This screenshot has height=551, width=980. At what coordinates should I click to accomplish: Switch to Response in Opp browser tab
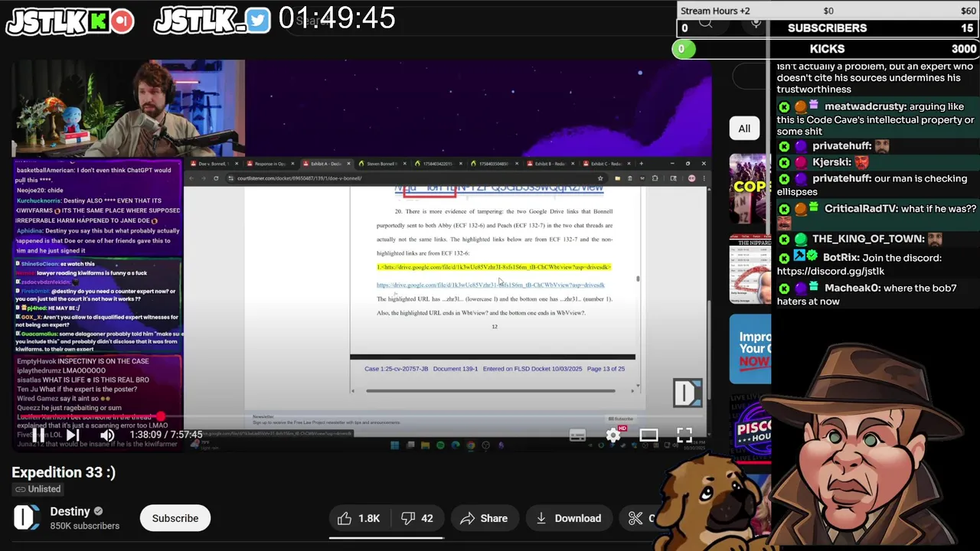click(269, 164)
